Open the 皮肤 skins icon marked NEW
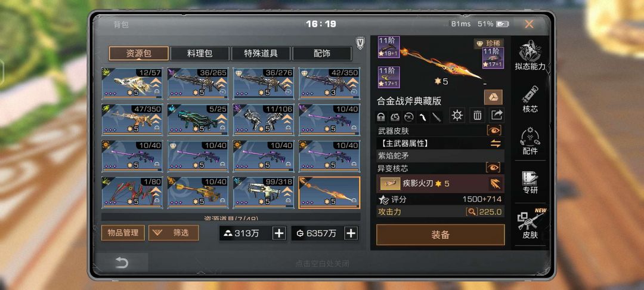 coord(530,225)
